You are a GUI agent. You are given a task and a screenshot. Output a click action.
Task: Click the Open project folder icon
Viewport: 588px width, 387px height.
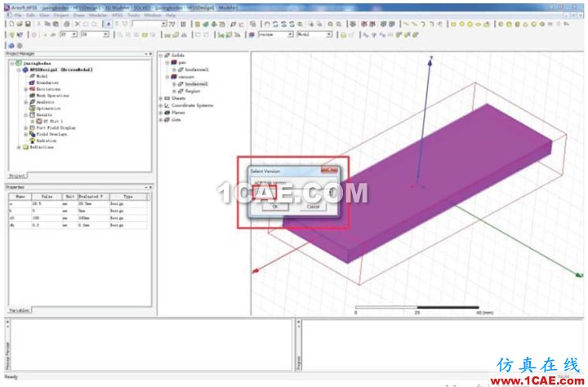pyautogui.click(x=20, y=24)
